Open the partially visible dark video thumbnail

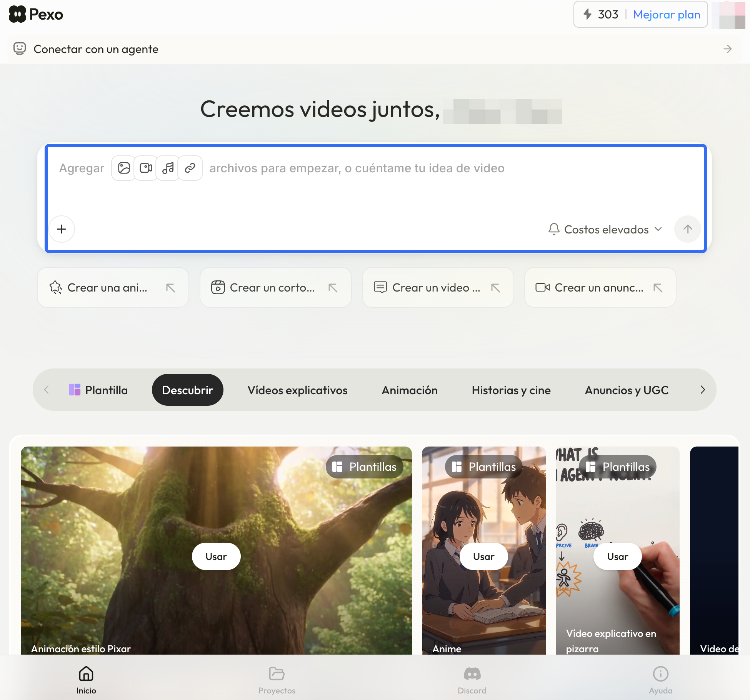714,550
